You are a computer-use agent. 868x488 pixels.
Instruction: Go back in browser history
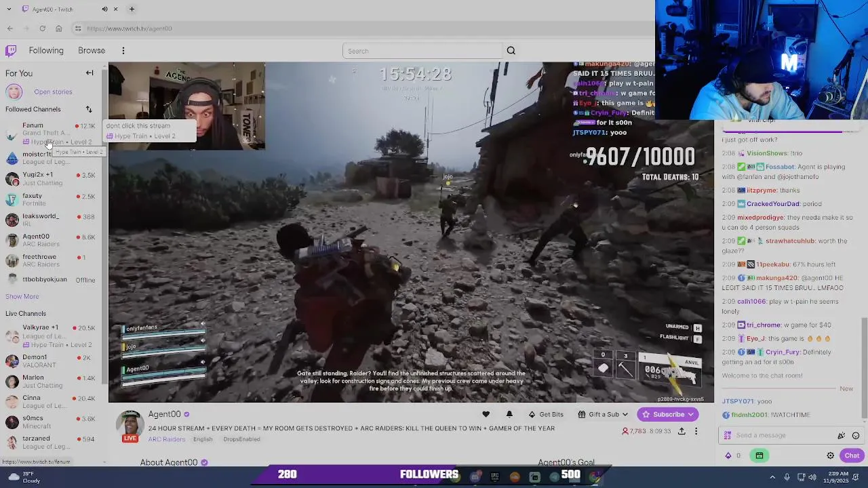(10, 28)
